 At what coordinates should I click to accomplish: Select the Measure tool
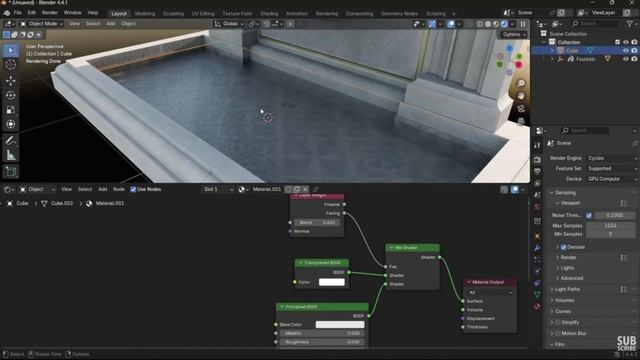click(x=11, y=155)
